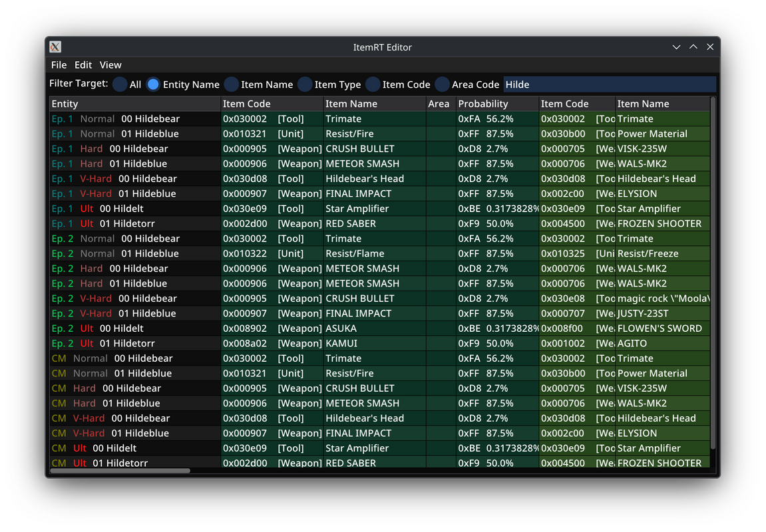Open the View menu

(x=110, y=65)
